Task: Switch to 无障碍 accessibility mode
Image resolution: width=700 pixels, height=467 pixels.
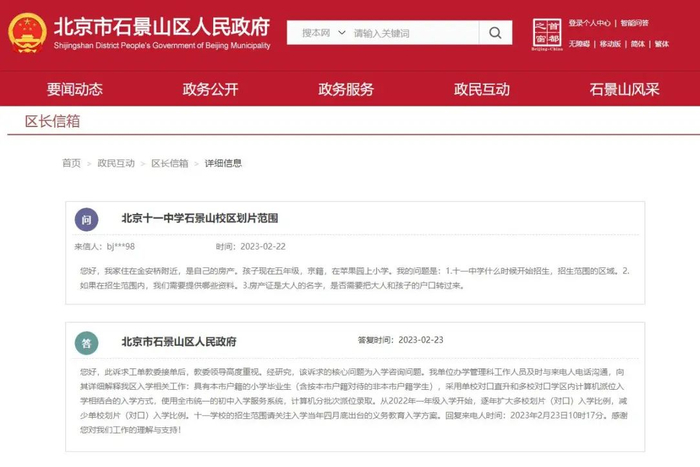Action: 579,44
